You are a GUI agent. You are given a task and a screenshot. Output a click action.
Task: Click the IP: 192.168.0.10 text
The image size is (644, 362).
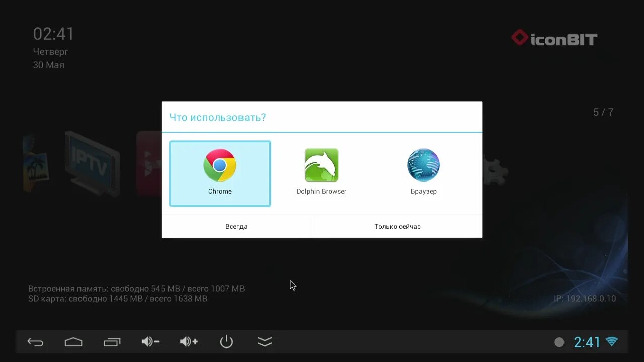(585, 298)
